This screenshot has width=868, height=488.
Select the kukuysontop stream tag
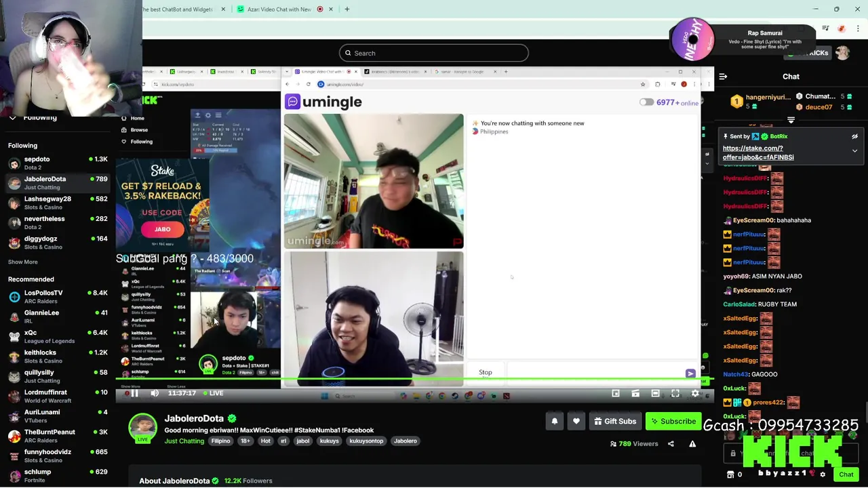click(x=366, y=441)
